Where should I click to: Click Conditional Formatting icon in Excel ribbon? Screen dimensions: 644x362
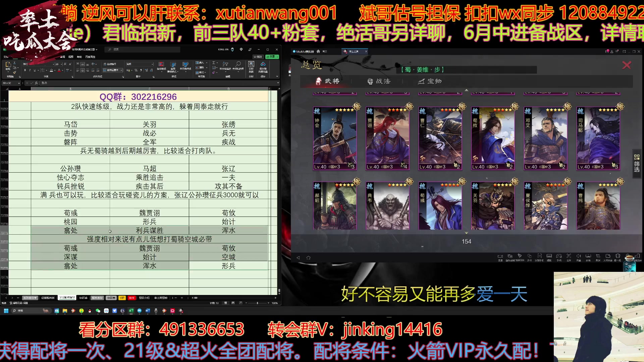pyautogui.click(x=161, y=64)
